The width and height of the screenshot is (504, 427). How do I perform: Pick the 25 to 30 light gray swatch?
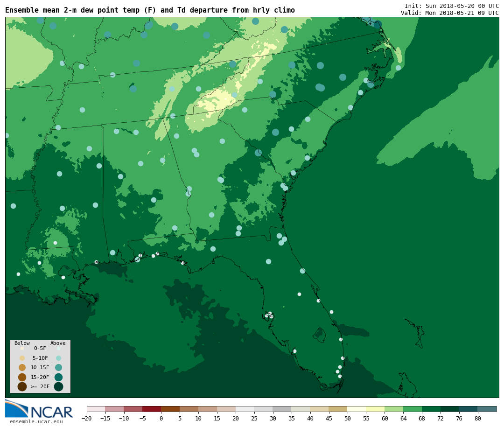coord(264,409)
